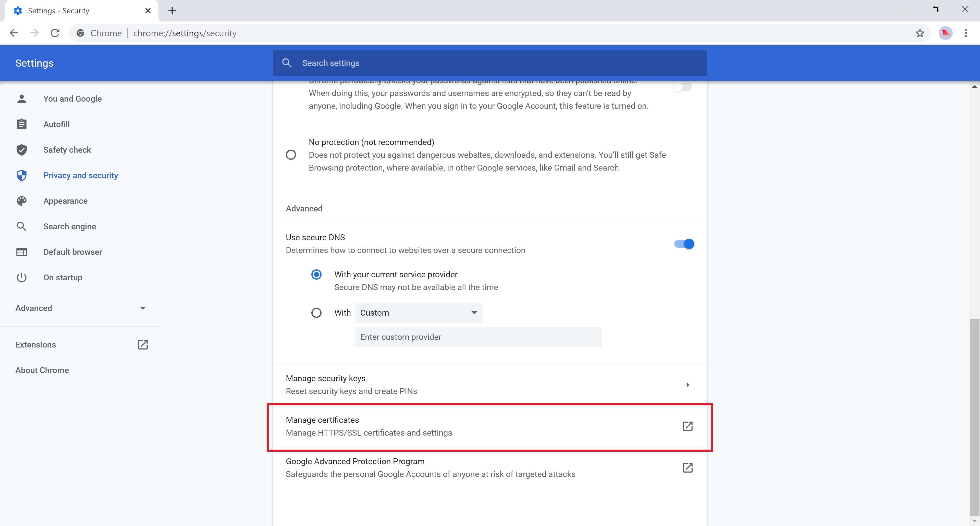Click the forward navigation arrow
This screenshot has height=526, width=980.
click(x=35, y=33)
